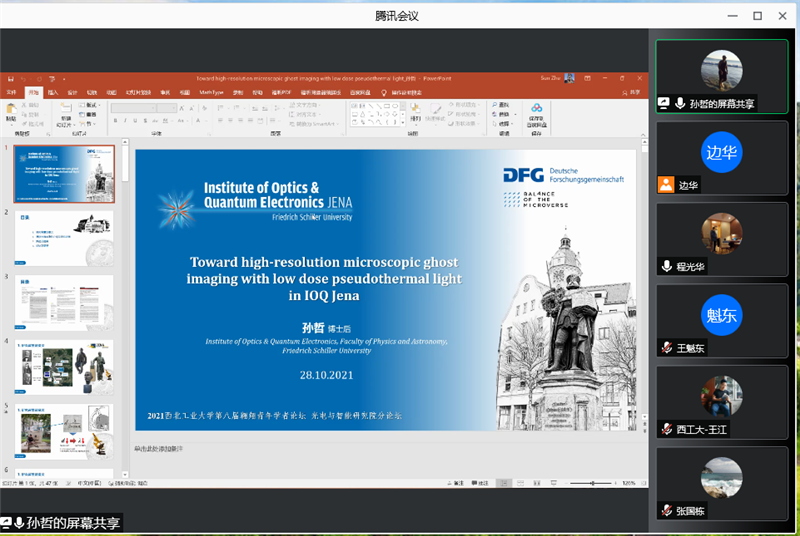Click the New Slide icon in the ribbon
The width and height of the screenshot is (800, 536).
[x=66, y=108]
